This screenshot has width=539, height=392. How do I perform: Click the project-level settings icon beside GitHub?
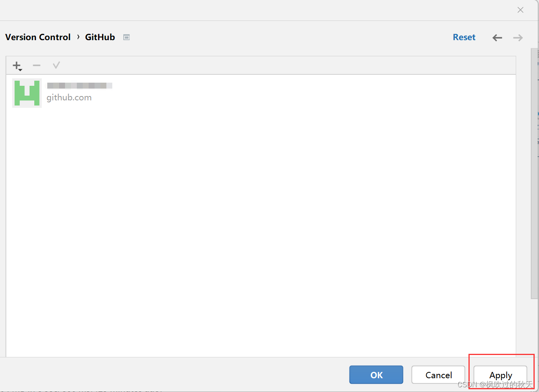[x=126, y=37]
